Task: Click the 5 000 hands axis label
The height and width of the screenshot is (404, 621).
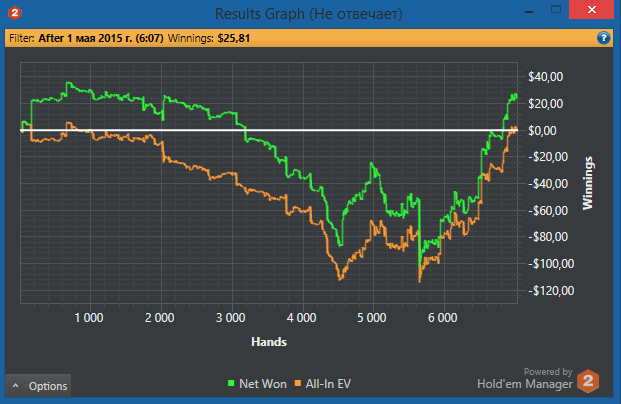Action: tap(372, 318)
